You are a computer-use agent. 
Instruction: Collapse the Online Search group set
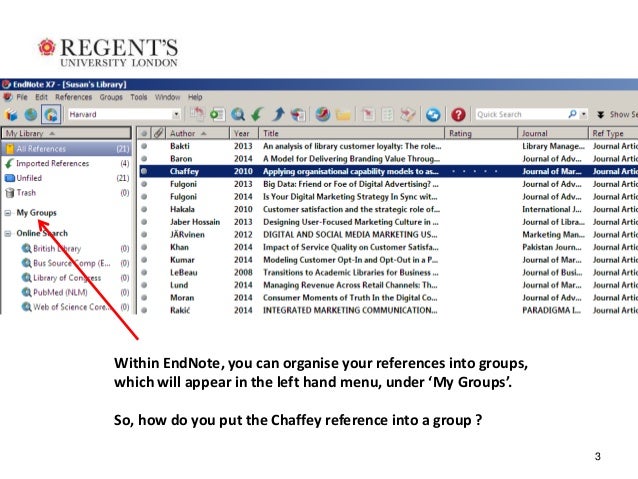8,234
